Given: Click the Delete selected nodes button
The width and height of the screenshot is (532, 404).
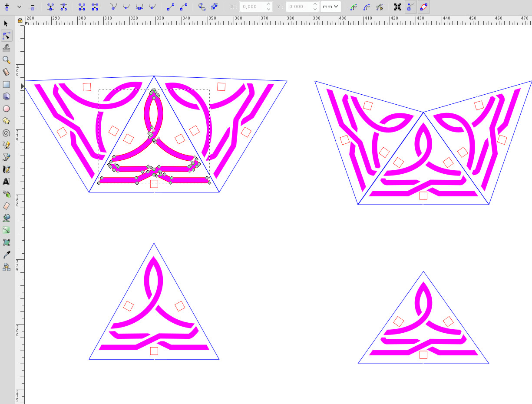Looking at the screenshot, I should [33, 7].
